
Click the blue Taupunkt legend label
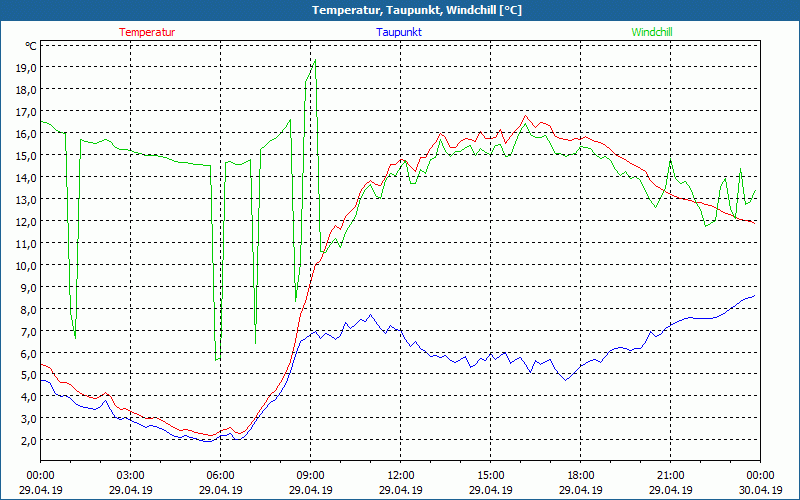pos(399,32)
